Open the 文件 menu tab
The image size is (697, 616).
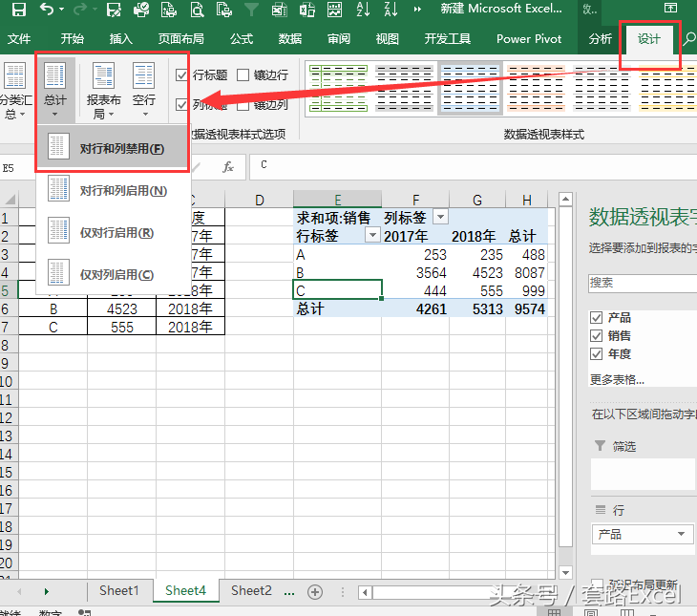(19, 39)
